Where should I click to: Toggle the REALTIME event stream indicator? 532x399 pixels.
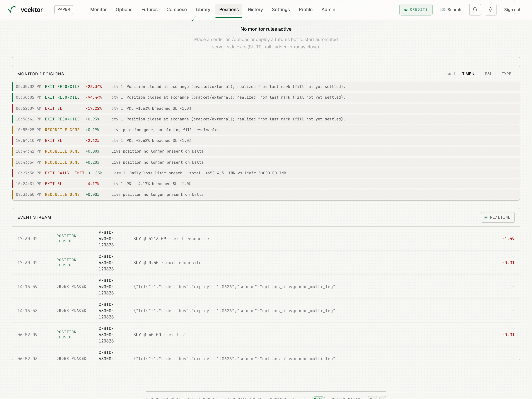click(498, 217)
